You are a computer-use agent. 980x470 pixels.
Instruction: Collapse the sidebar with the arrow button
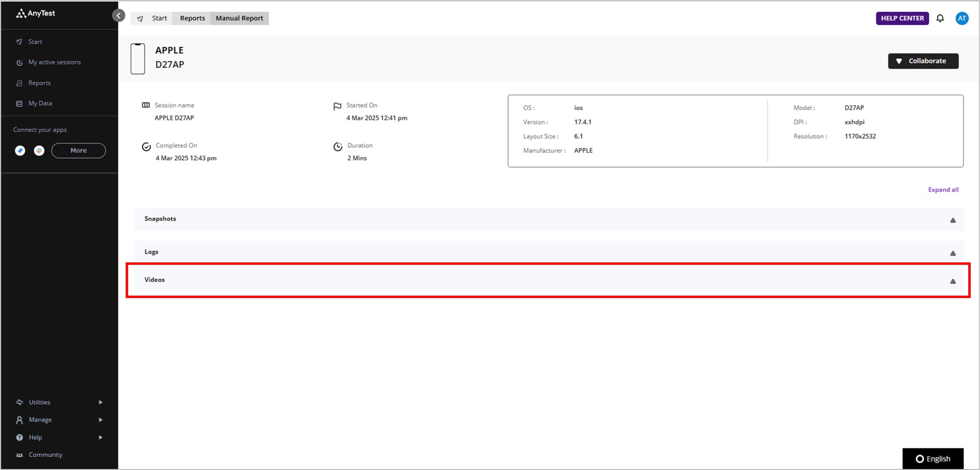(119, 16)
